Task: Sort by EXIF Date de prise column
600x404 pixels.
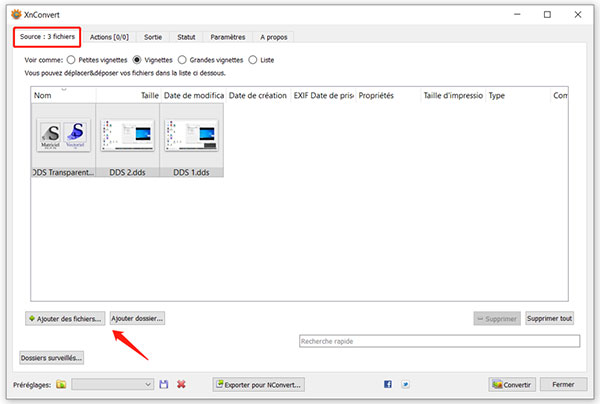Action: [323, 95]
